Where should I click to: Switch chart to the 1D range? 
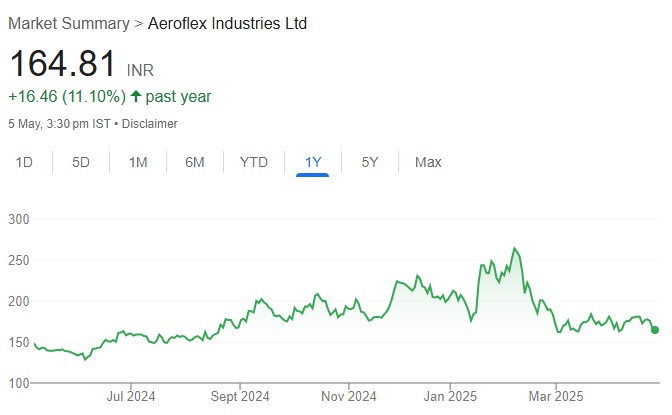(x=25, y=162)
